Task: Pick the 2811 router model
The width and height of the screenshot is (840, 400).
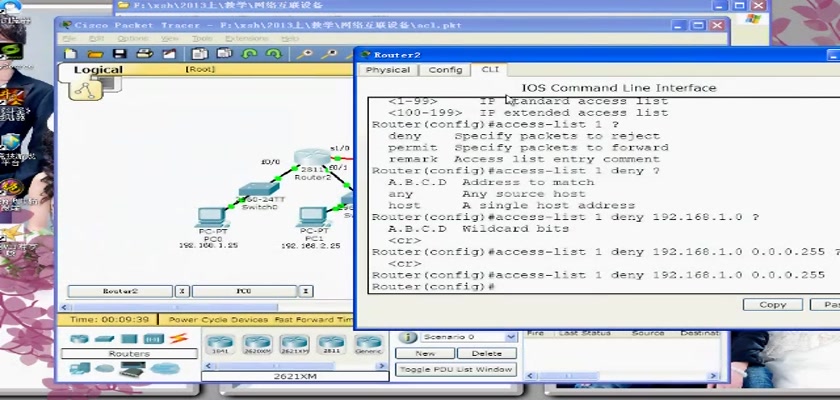Action: pyautogui.click(x=331, y=344)
